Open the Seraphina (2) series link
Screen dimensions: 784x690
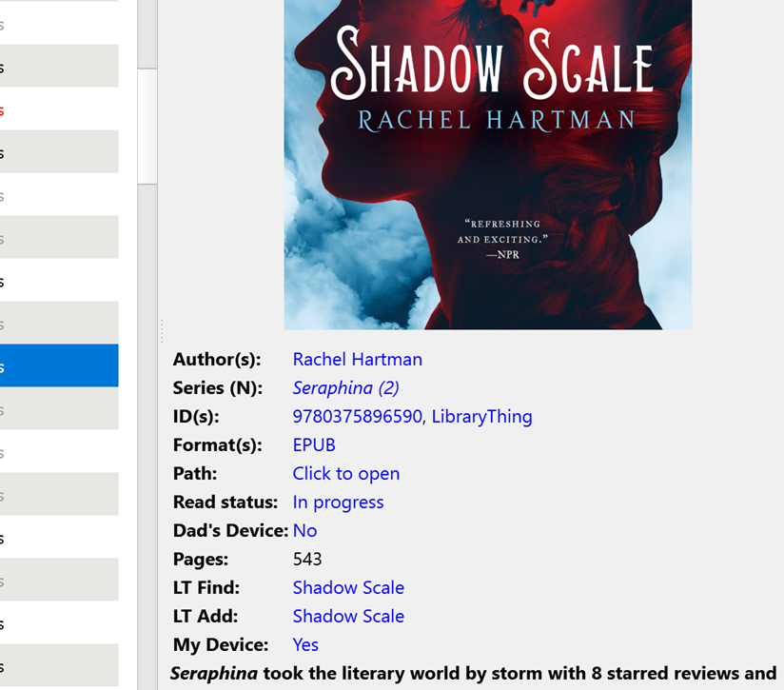[345, 388]
